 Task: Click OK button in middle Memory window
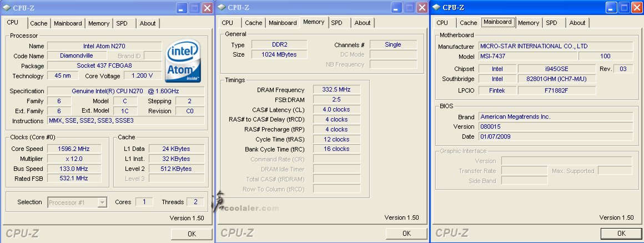[x=406, y=233]
